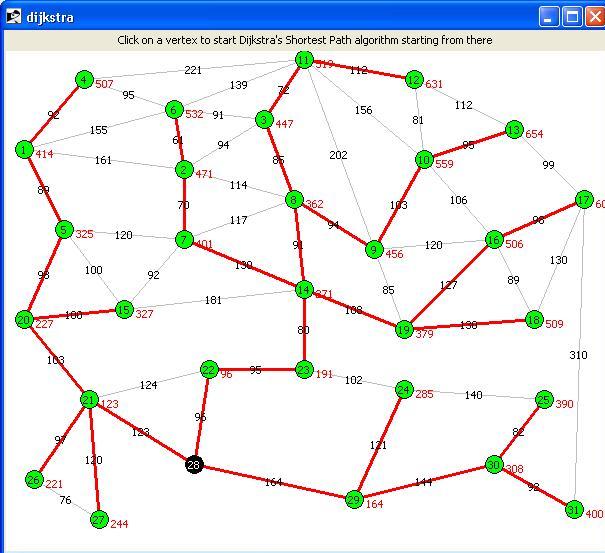Screen dimensions: 605x553
Task: Click green vertex 4
Action: coord(84,80)
